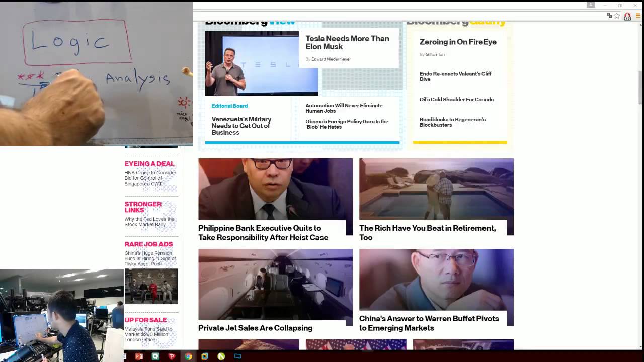The height and width of the screenshot is (362, 644).
Task: Open PowerPoint from the taskbar
Action: (x=139, y=356)
